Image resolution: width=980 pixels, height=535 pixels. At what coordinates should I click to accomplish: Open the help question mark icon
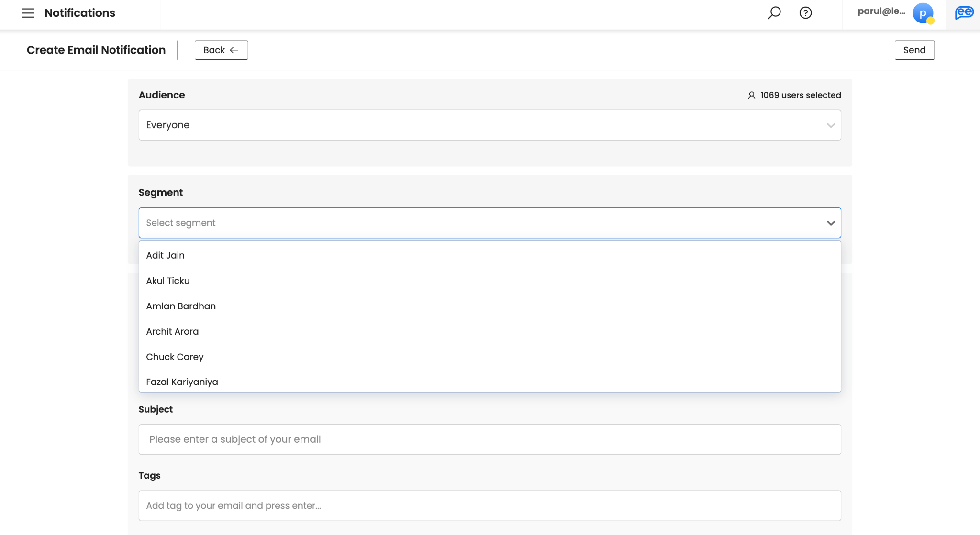tap(805, 13)
